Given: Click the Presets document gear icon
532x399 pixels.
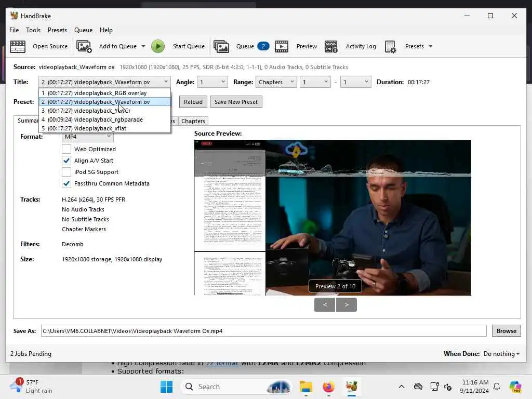Looking at the screenshot, I should pyautogui.click(x=390, y=46).
